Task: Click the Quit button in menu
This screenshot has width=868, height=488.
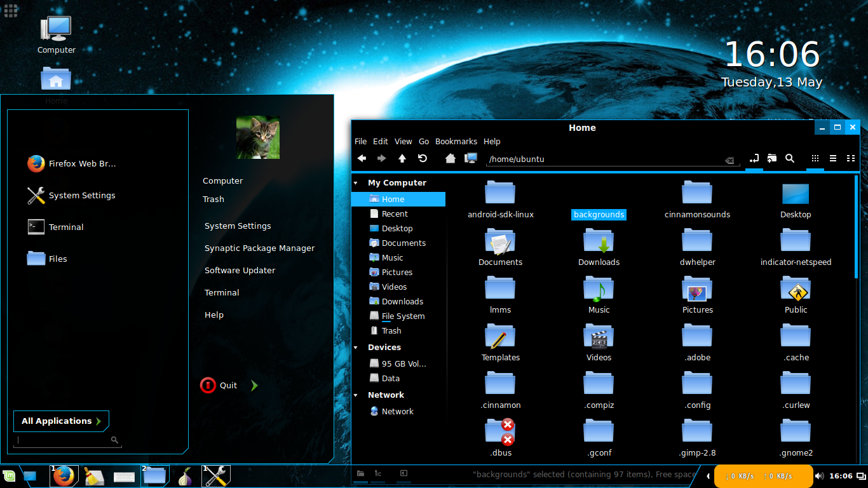Action: 219,386
